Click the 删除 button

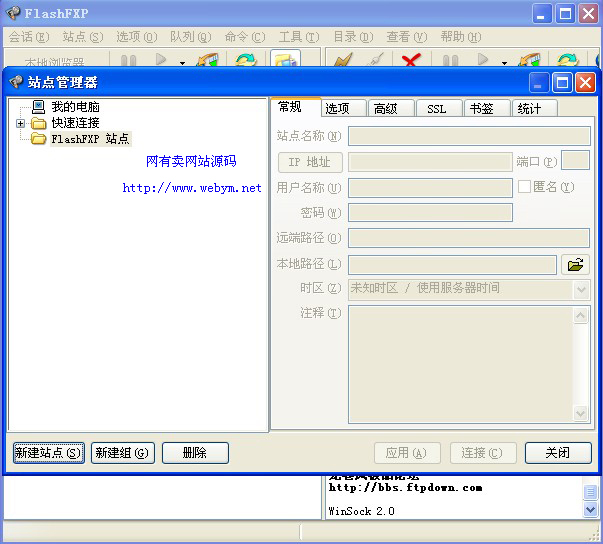195,453
